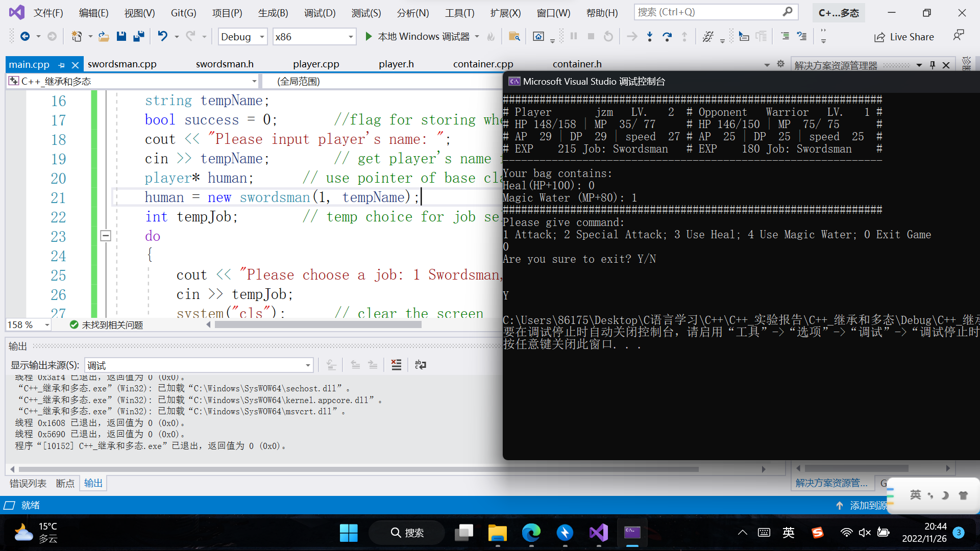Open the Live Share icon
The height and width of the screenshot is (551, 980).
pos(879,37)
